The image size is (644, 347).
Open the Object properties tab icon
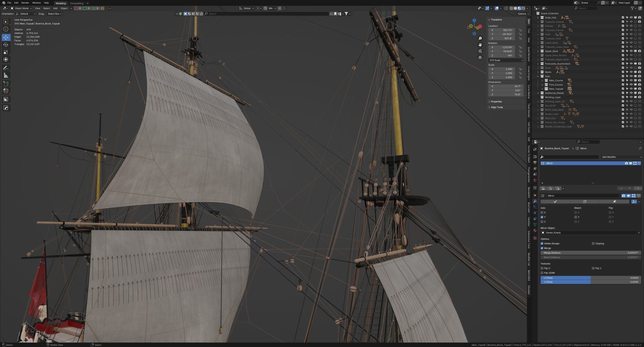(535, 194)
